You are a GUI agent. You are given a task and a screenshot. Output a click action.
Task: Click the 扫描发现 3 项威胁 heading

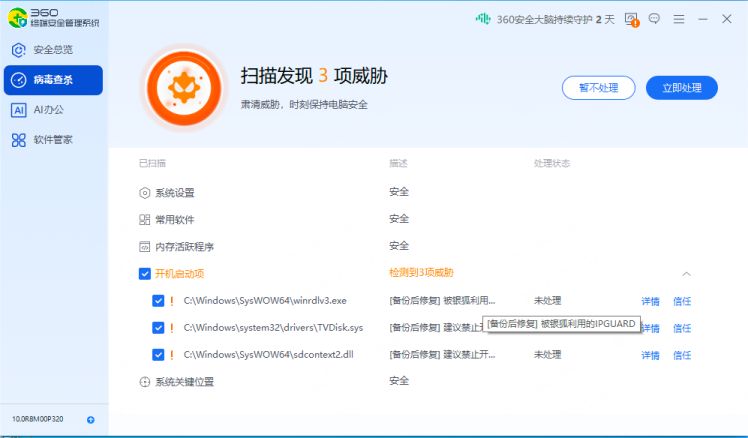pyautogui.click(x=314, y=76)
